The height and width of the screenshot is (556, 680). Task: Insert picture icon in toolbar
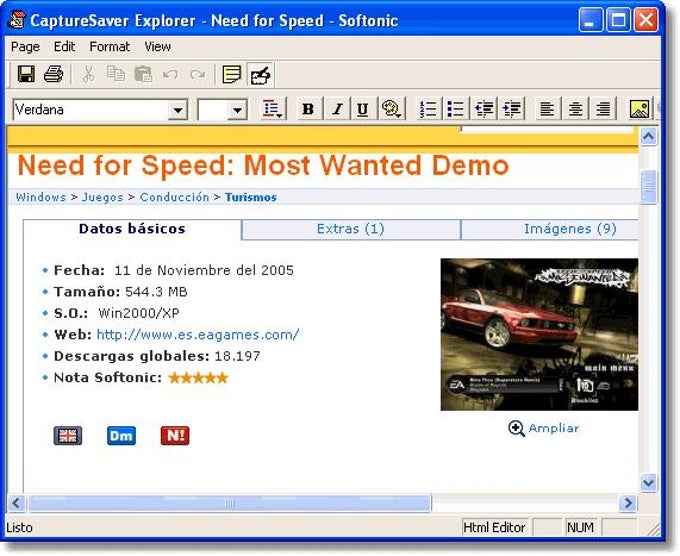(x=639, y=108)
